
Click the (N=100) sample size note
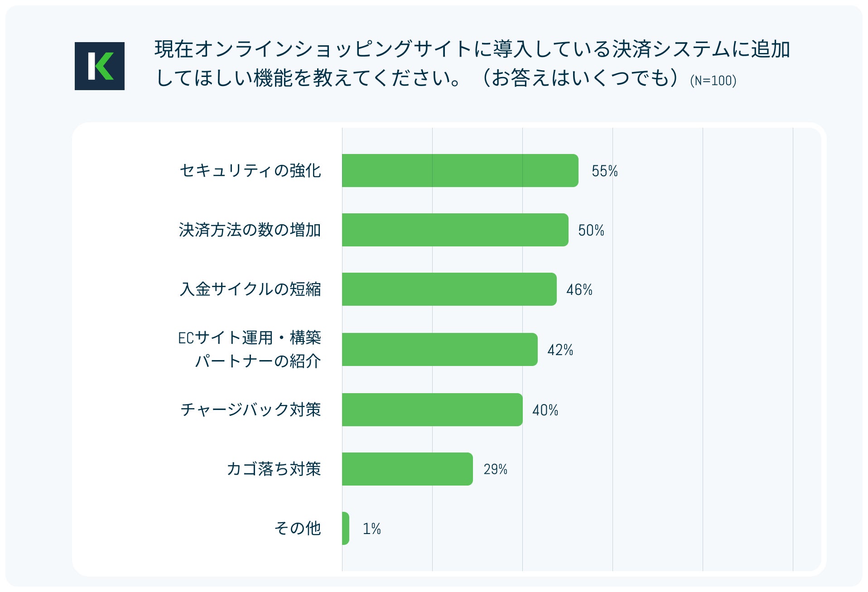coord(713,81)
